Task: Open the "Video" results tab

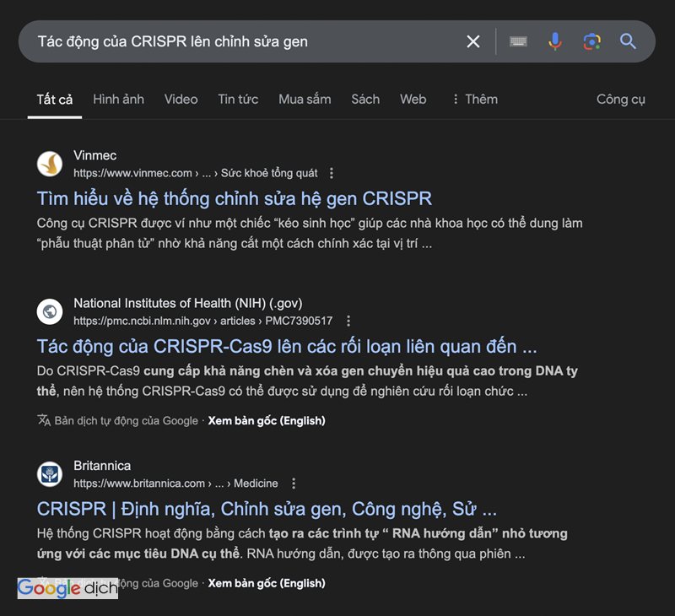Action: (x=181, y=100)
